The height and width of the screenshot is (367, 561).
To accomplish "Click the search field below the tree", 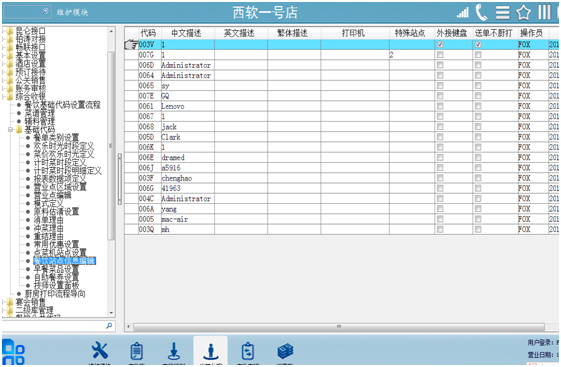I will (54, 326).
